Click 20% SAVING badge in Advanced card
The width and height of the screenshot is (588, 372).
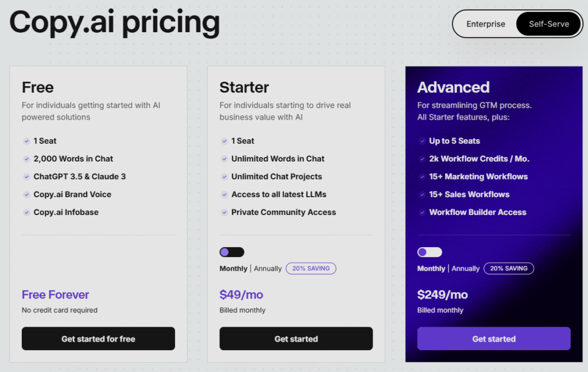(x=509, y=269)
